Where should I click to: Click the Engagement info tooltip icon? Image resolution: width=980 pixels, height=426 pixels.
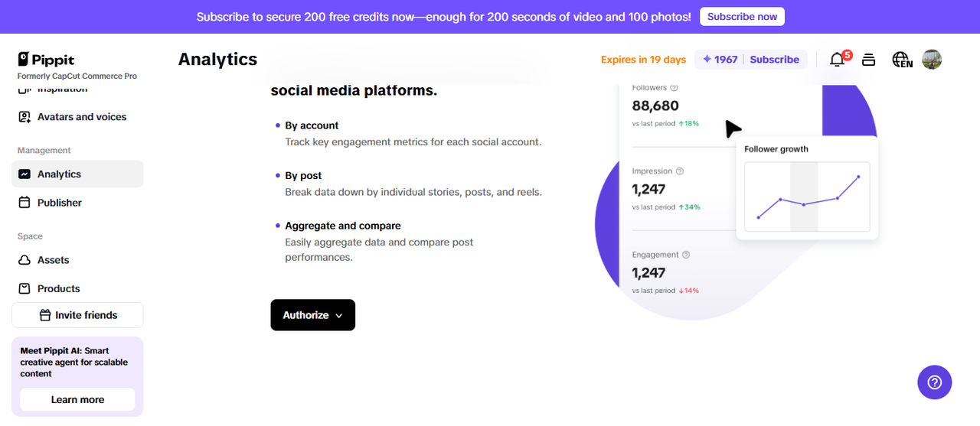686,255
